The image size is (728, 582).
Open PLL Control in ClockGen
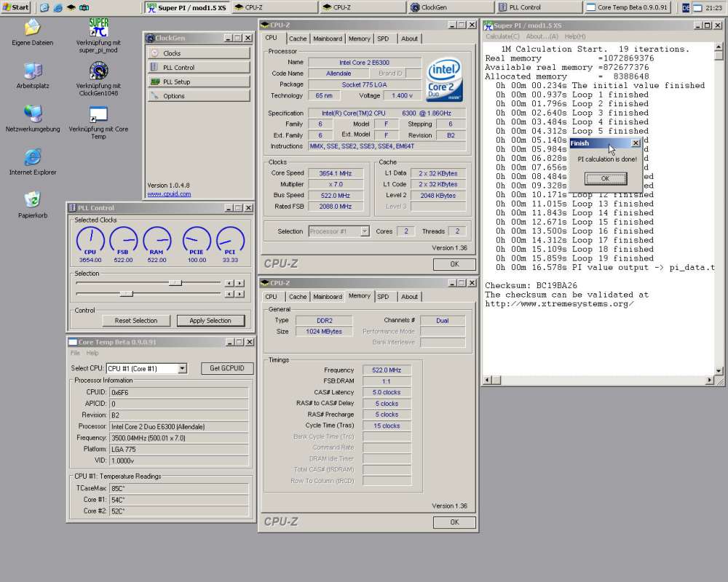(x=199, y=68)
